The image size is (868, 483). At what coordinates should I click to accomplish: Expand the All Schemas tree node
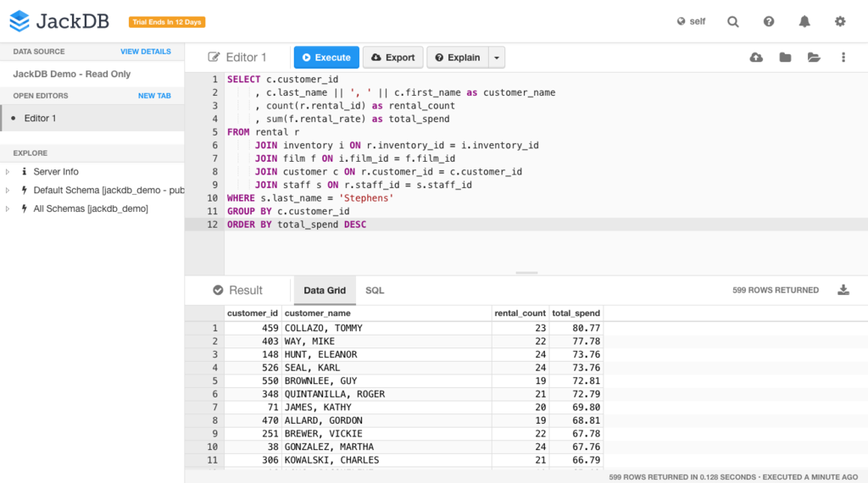point(7,209)
